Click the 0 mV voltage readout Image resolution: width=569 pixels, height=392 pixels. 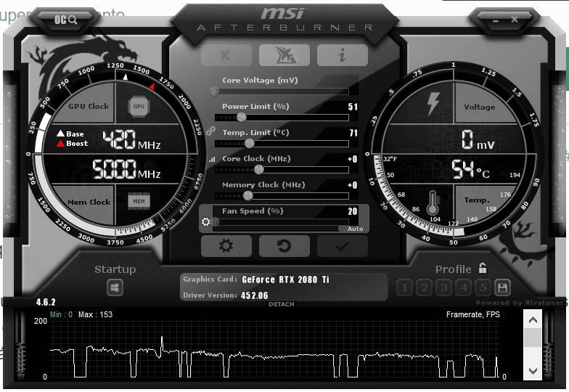(x=478, y=140)
